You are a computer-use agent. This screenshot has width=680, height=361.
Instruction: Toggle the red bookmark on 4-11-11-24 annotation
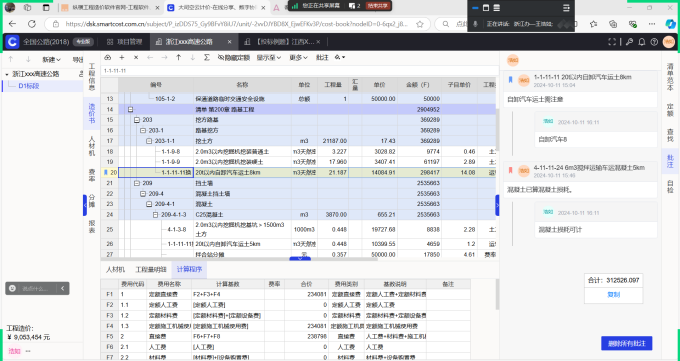(510, 170)
